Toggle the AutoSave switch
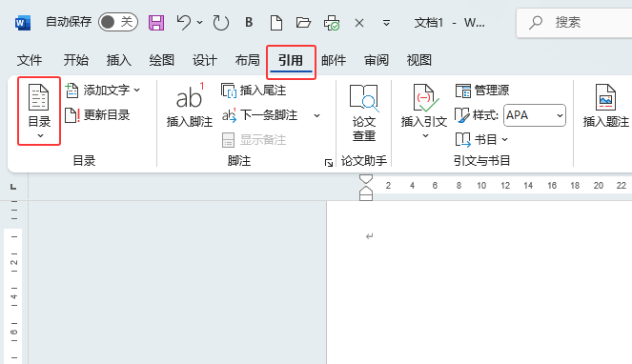This screenshot has width=632, height=364. point(118,22)
